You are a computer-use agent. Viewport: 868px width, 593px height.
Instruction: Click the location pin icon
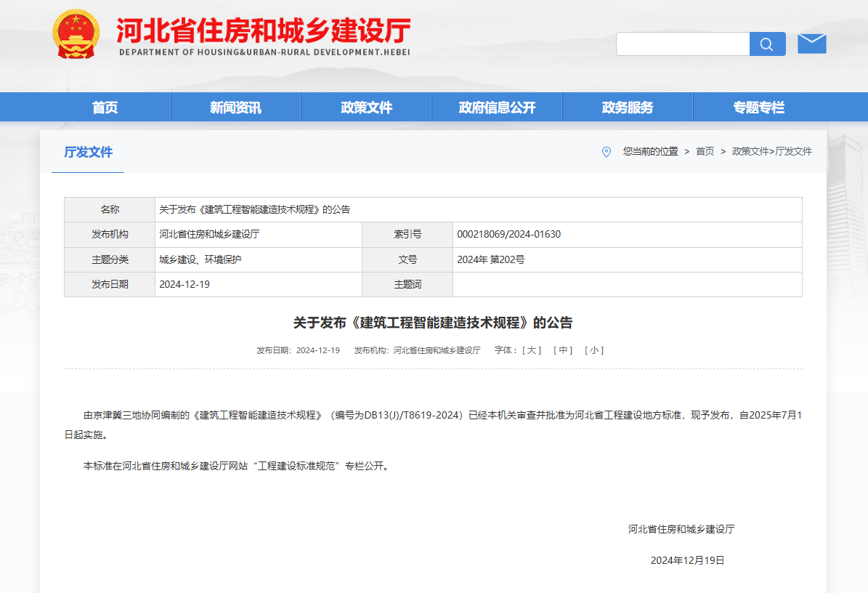[607, 152]
